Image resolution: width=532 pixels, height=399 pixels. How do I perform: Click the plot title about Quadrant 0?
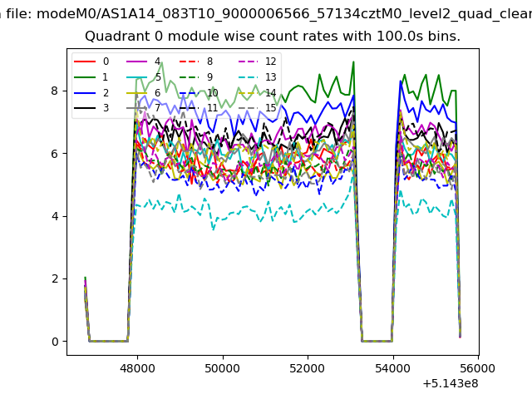click(273, 37)
